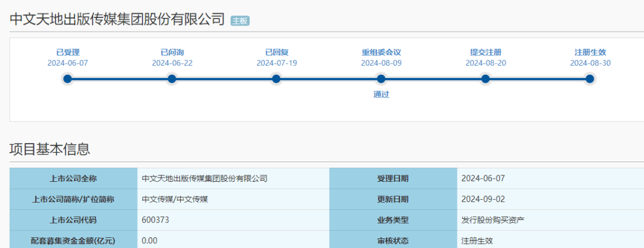Click the 提交注册 stage label

[x=485, y=52]
